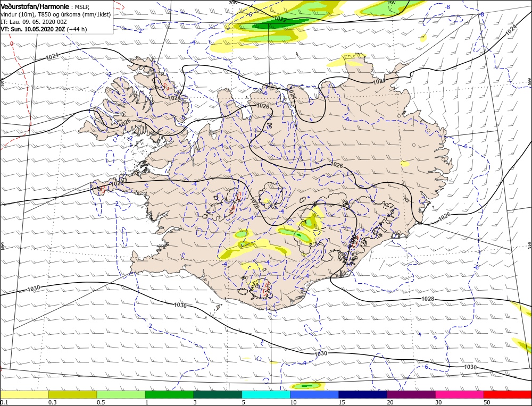Click the red 50+ legend swatch
The height and width of the screenshot is (406, 532).
point(508,394)
